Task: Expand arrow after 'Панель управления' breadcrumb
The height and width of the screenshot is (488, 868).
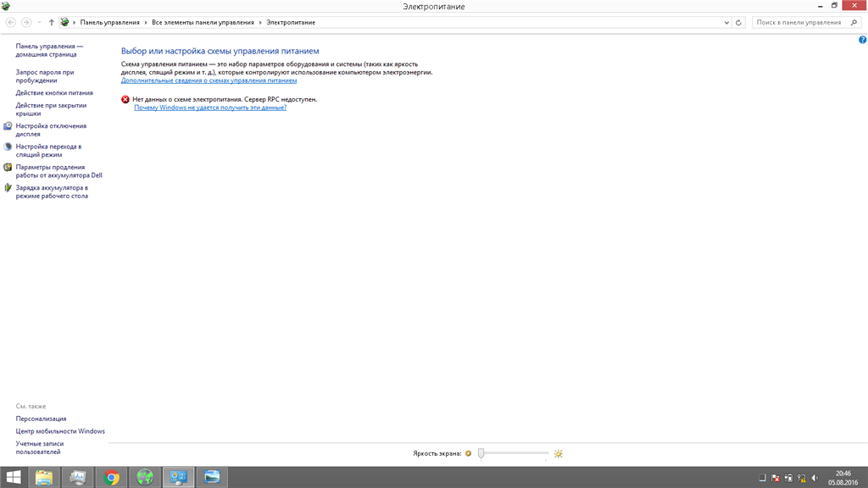Action: pyautogui.click(x=146, y=23)
